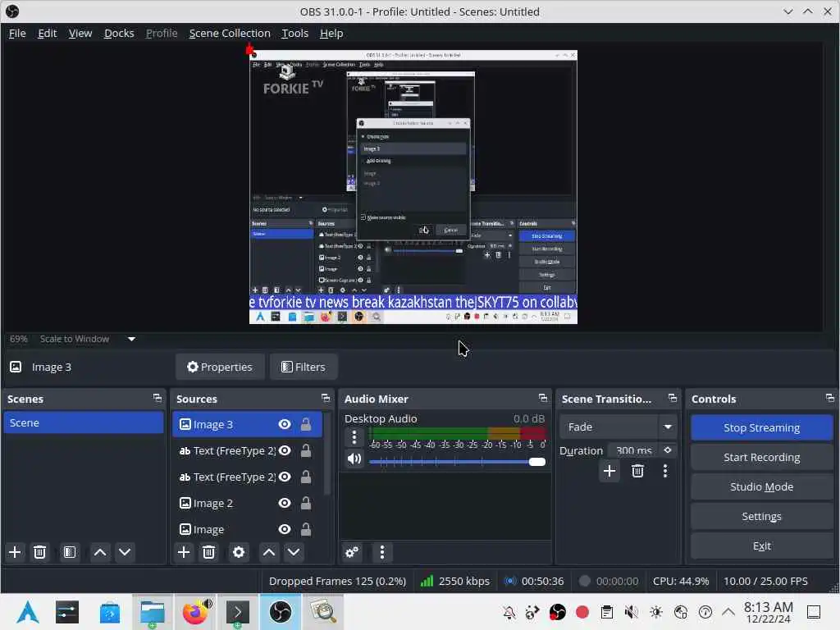The height and width of the screenshot is (630, 840).
Task: Mute Desktop Audio speaker icon
Action: click(354, 459)
